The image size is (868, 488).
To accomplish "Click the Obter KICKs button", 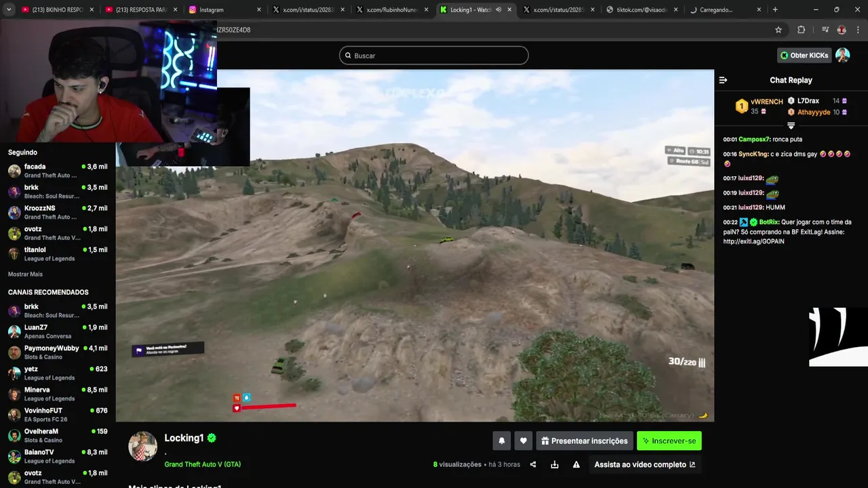I will pos(804,56).
